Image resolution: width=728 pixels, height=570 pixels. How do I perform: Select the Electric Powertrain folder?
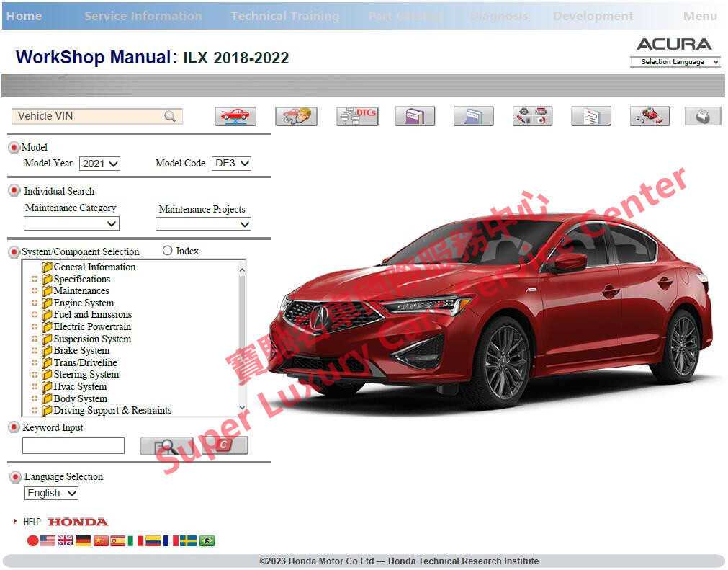click(x=86, y=326)
